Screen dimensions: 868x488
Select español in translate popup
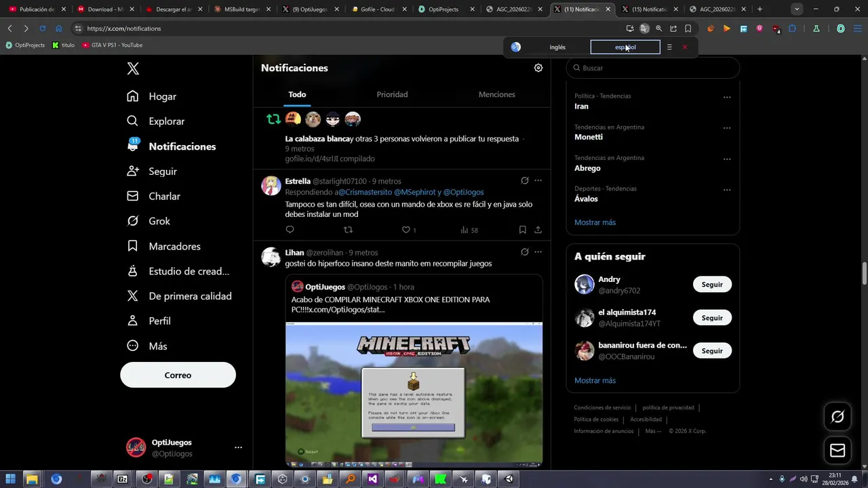tap(625, 47)
